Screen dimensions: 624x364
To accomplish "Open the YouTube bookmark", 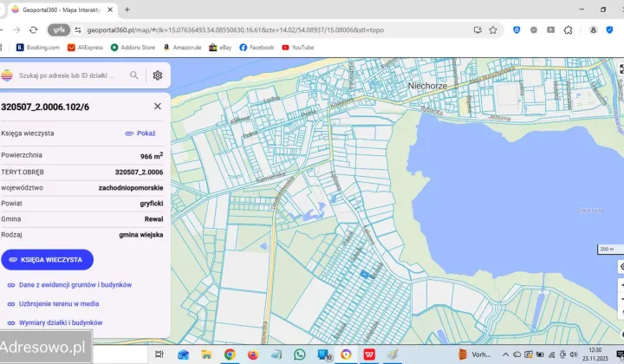I will tap(297, 48).
